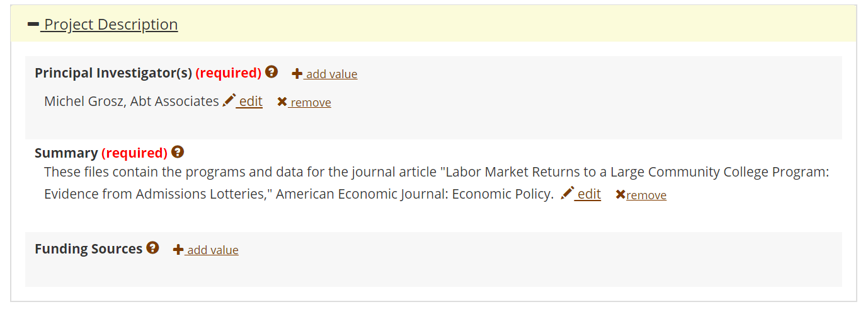Click plus icon beside Principal Investigator(s)
Viewport: 868px width, 309px height.
pos(297,74)
